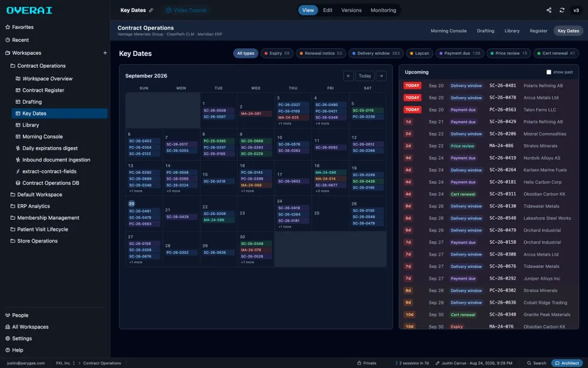Go to the previous month with the left arrow
This screenshot has width=588, height=368.
click(348, 76)
